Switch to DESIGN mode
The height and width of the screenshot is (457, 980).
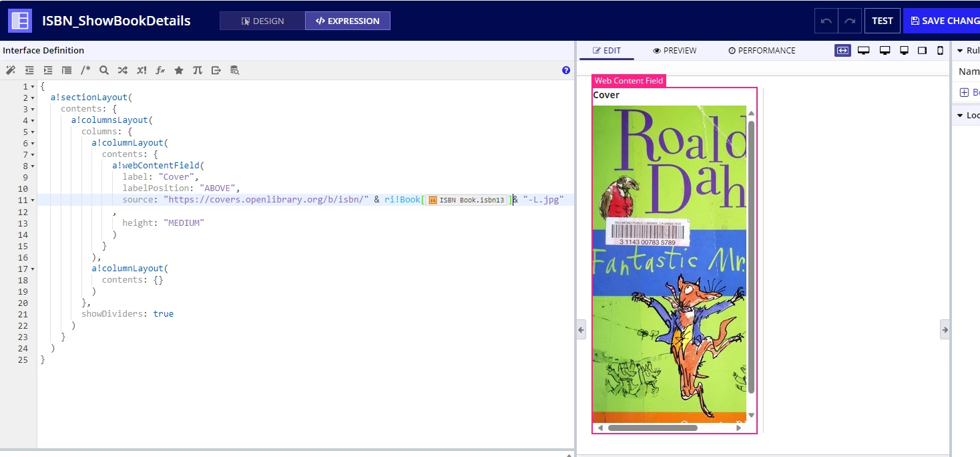pyautogui.click(x=262, y=21)
